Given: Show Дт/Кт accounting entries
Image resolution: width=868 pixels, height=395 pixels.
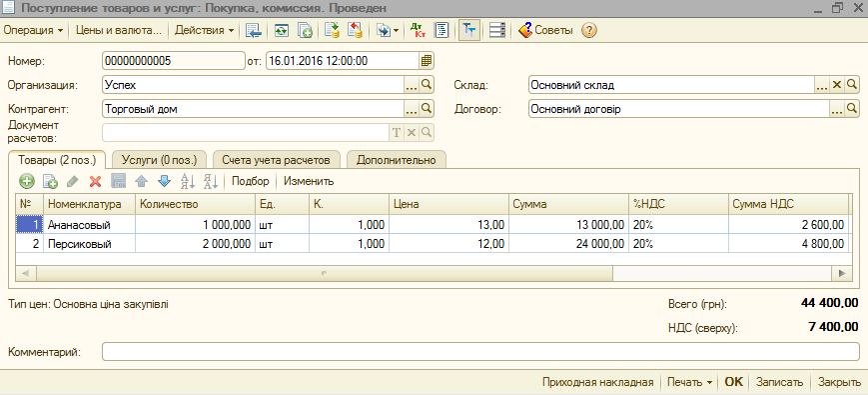Looking at the screenshot, I should point(418,30).
